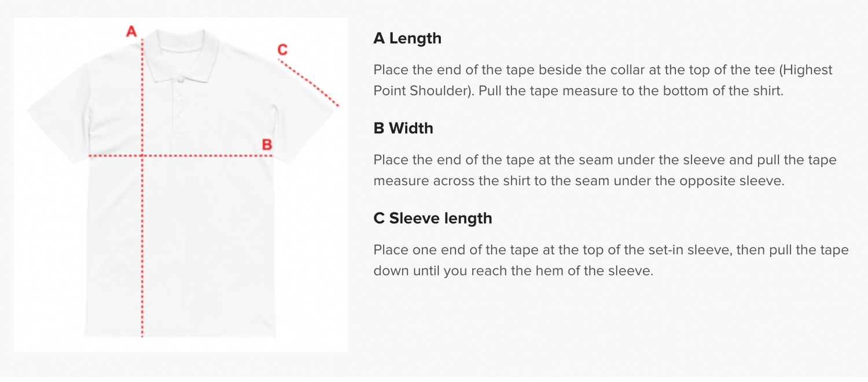Click the vertical red dotted length line
Image resolution: width=868 pixels, height=382 pixels.
[142, 188]
